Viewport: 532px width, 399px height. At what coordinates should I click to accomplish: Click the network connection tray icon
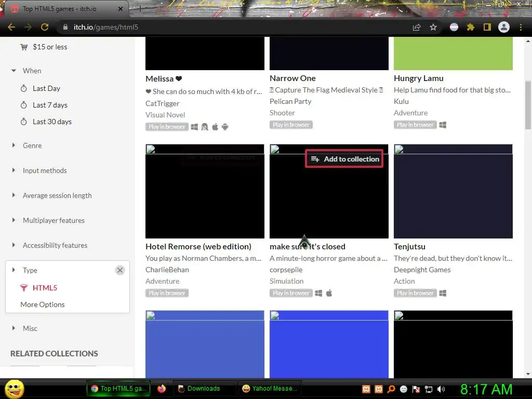click(x=429, y=389)
